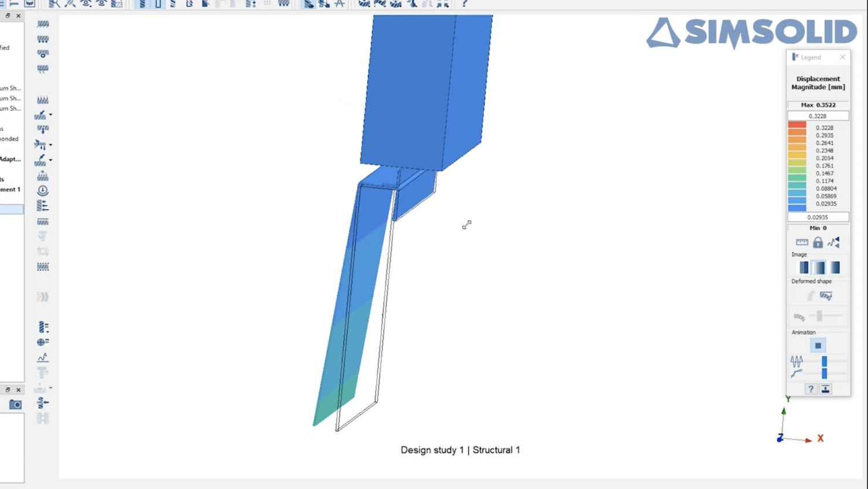Toggle the highlighted vertical-bands display mode in the top toolbar
The height and width of the screenshot is (489, 868).
point(157,5)
